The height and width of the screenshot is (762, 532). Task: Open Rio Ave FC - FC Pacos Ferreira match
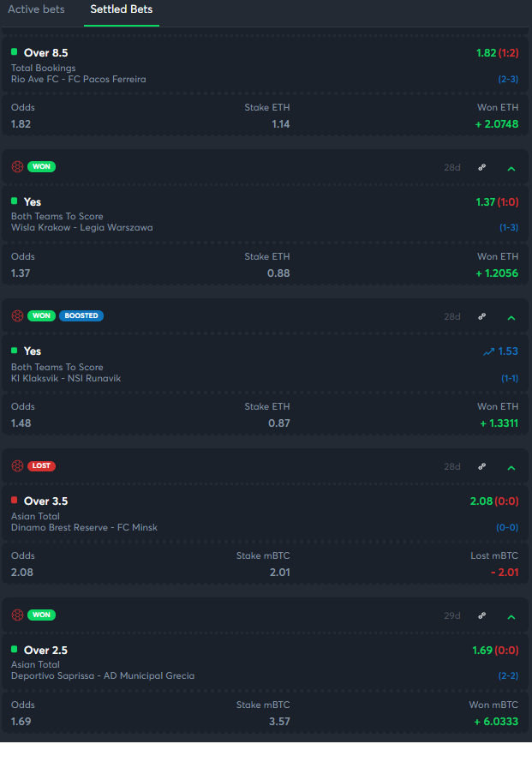pos(79,79)
